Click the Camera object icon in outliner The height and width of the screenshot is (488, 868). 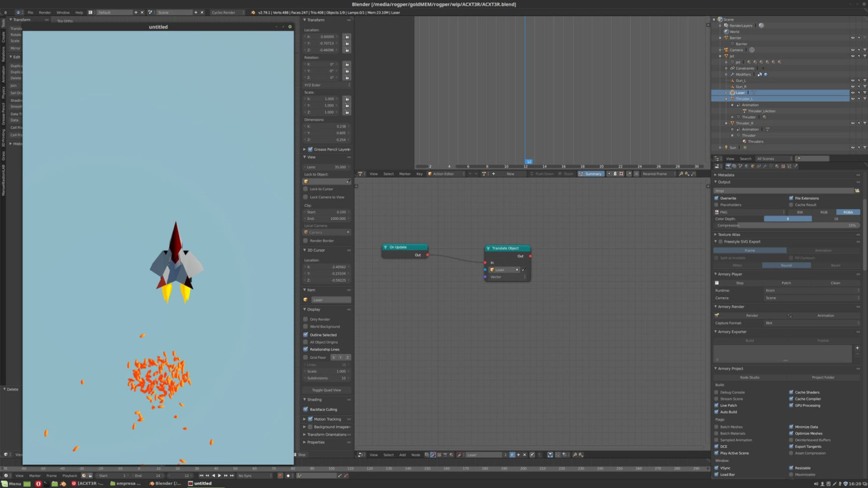pyautogui.click(x=726, y=50)
